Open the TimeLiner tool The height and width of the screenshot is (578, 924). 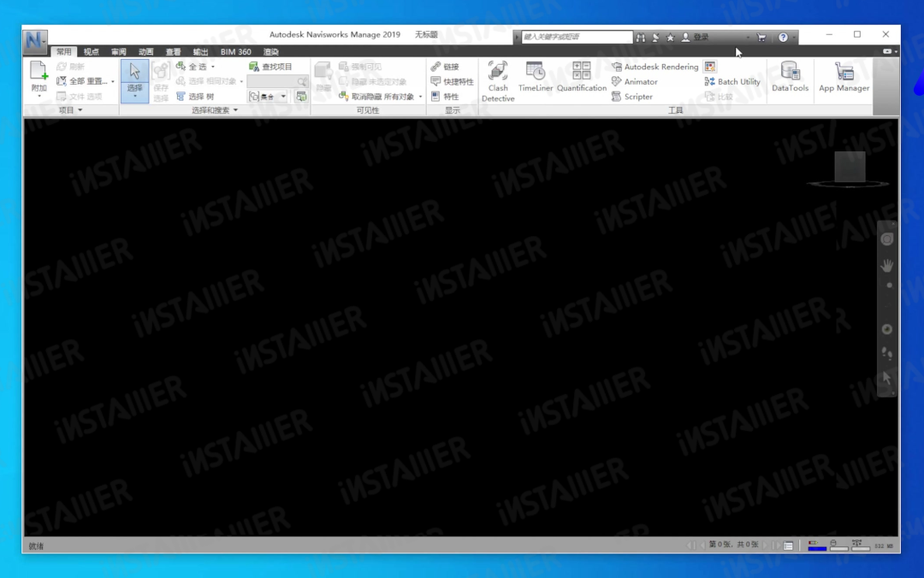[535, 77]
